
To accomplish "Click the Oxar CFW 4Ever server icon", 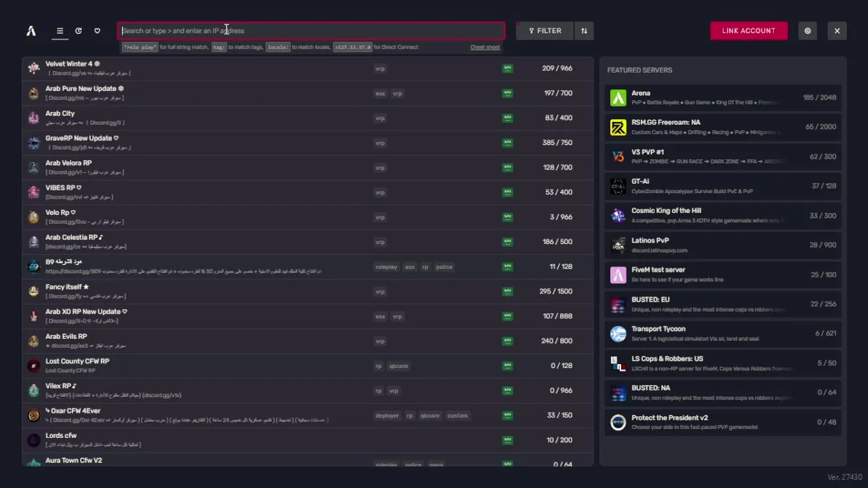I will pyautogui.click(x=33, y=415).
